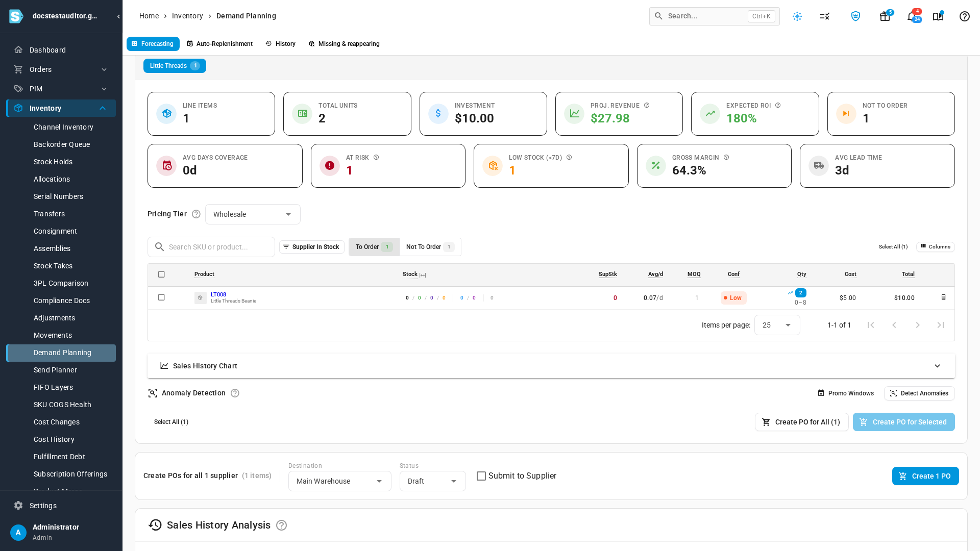Click the checklist tasks icon in header
This screenshot has width=980, height=551.
pyautogui.click(x=825, y=16)
